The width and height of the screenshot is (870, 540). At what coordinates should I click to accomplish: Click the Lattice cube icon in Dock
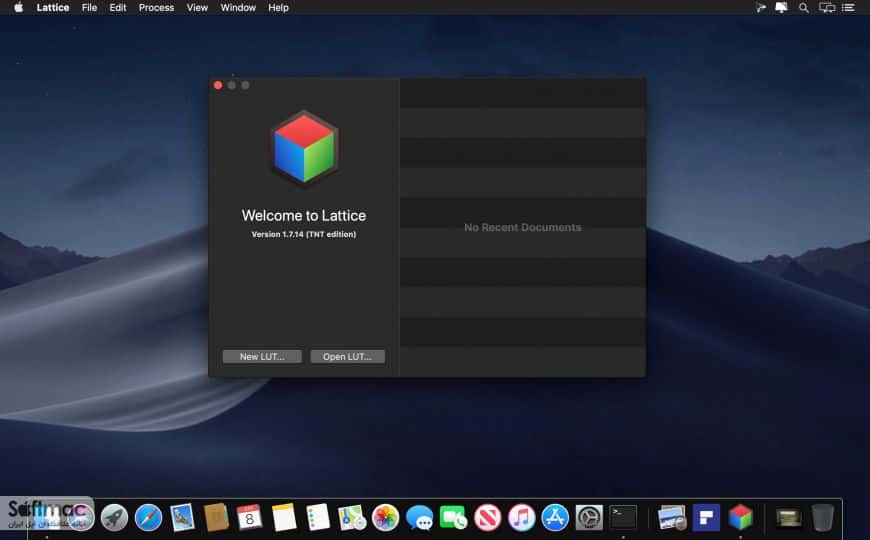point(741,518)
